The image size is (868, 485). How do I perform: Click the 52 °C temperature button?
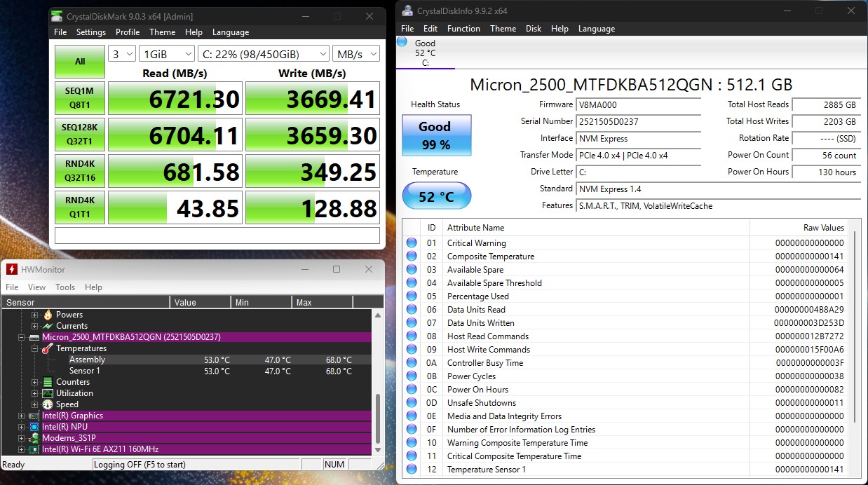coord(436,197)
